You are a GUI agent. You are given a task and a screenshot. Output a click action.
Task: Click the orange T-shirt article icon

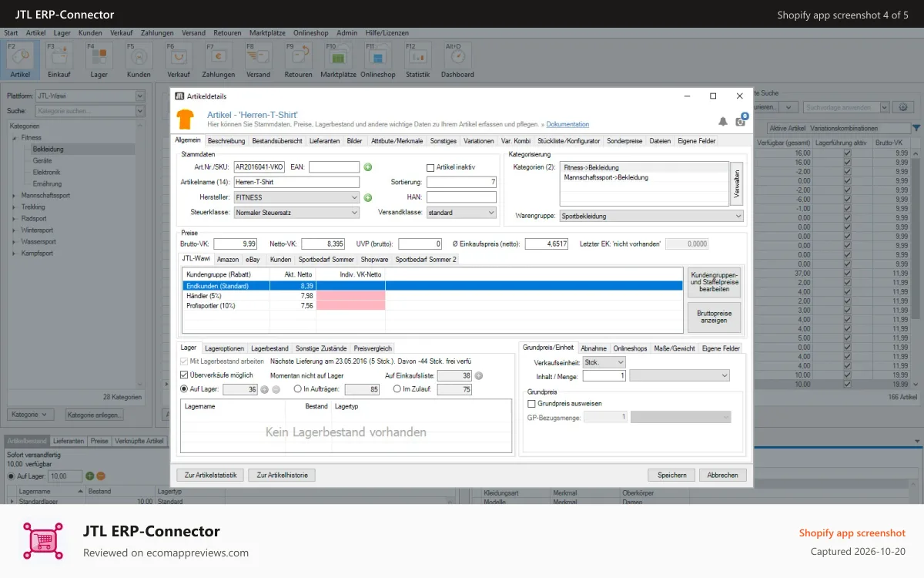[x=185, y=119]
